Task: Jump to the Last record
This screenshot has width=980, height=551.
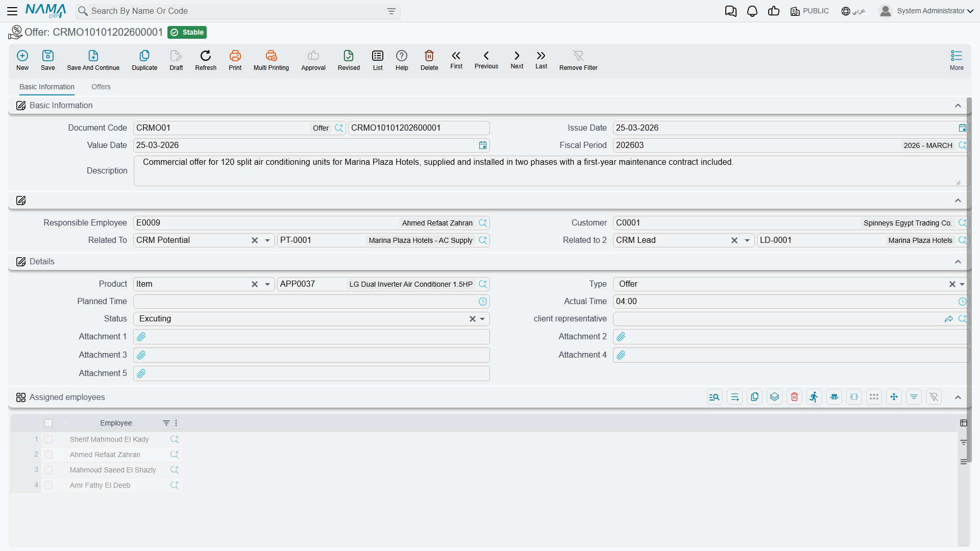Action: (541, 59)
